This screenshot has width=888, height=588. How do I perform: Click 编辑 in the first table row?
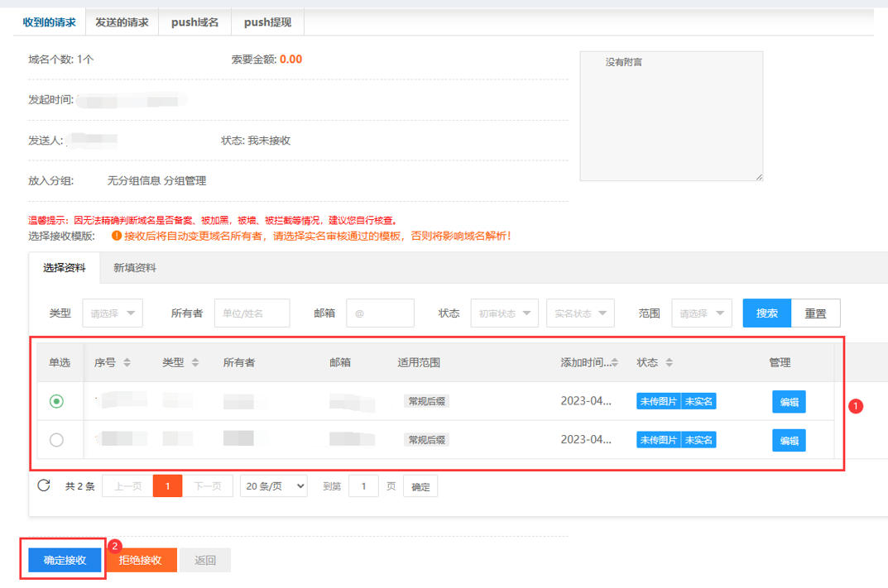(x=789, y=402)
